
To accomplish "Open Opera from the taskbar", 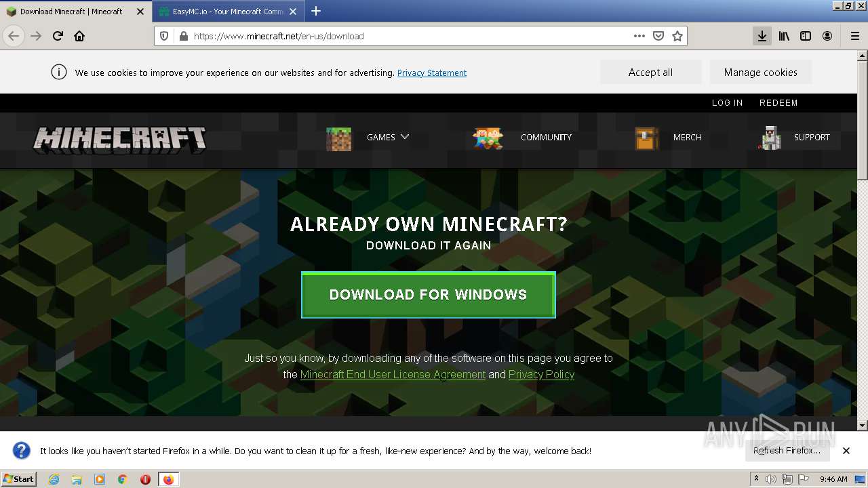I will (x=145, y=479).
